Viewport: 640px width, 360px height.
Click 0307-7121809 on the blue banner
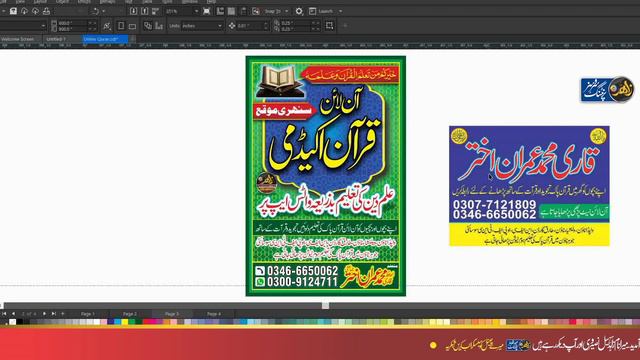pyautogui.click(x=494, y=204)
